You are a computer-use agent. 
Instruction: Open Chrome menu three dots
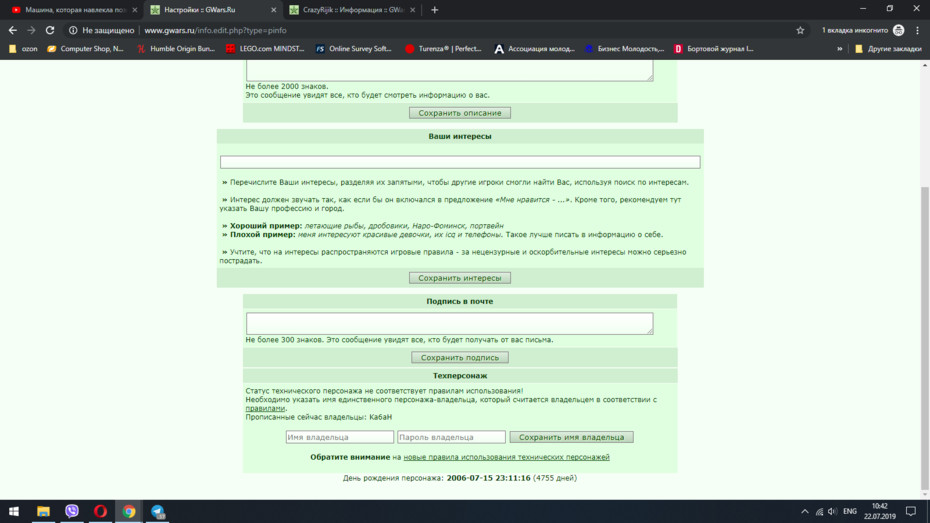[x=918, y=30]
